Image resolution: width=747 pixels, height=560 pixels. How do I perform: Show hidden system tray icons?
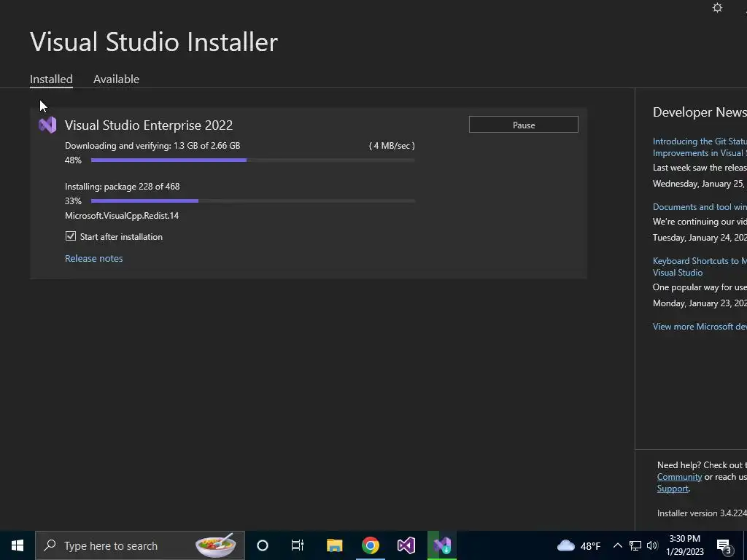click(x=617, y=545)
